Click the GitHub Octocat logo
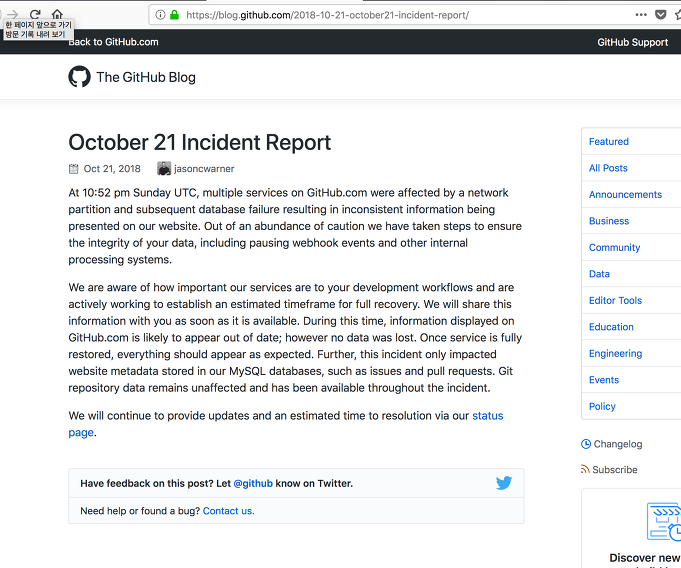This screenshot has width=681, height=568. coord(79,77)
